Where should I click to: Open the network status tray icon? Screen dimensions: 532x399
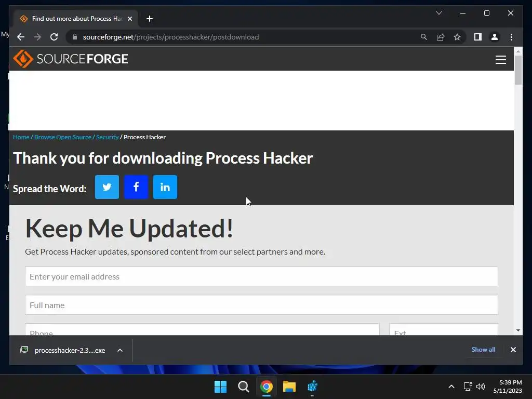pyautogui.click(x=468, y=387)
